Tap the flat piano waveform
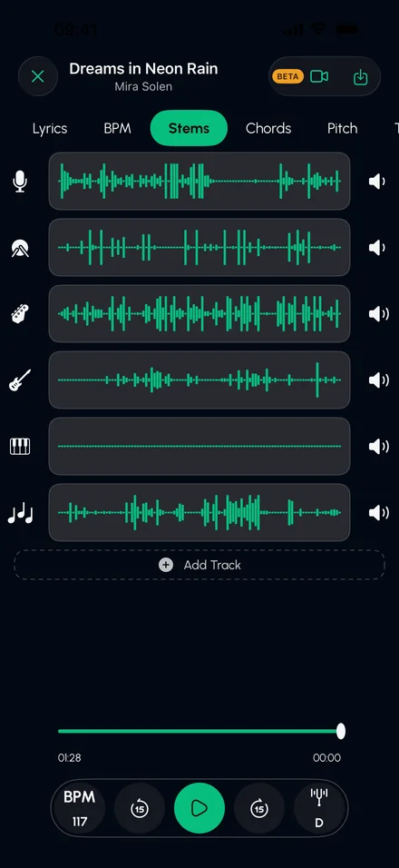Screen dimensions: 399x868 point(199,446)
